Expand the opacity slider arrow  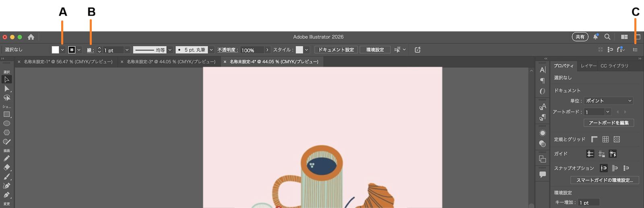pyautogui.click(x=267, y=50)
